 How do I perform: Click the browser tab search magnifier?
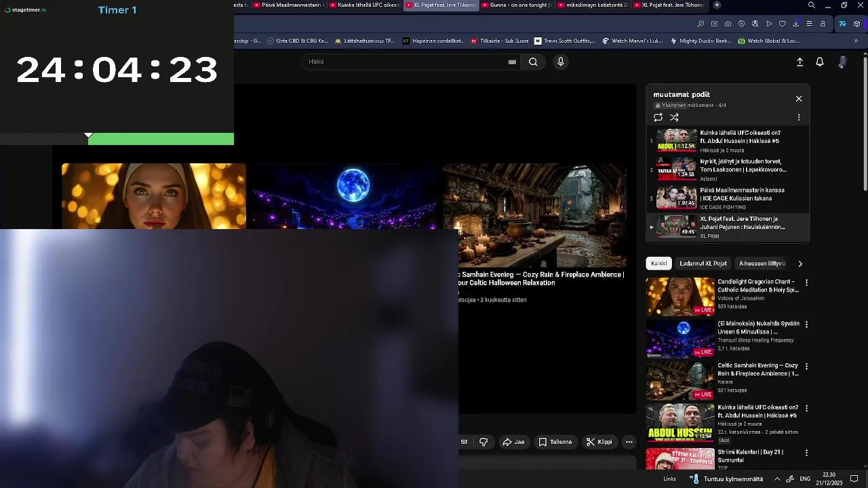point(812,5)
